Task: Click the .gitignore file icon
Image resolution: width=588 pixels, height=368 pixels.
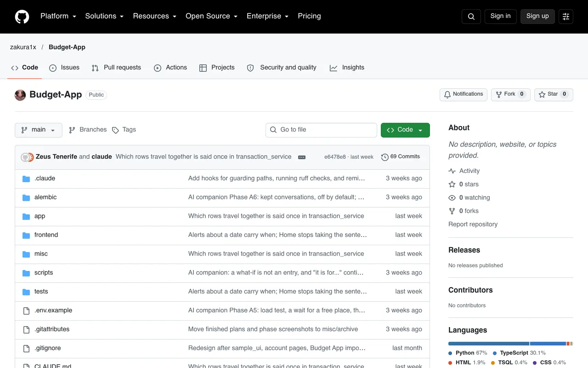Action: [x=26, y=348]
